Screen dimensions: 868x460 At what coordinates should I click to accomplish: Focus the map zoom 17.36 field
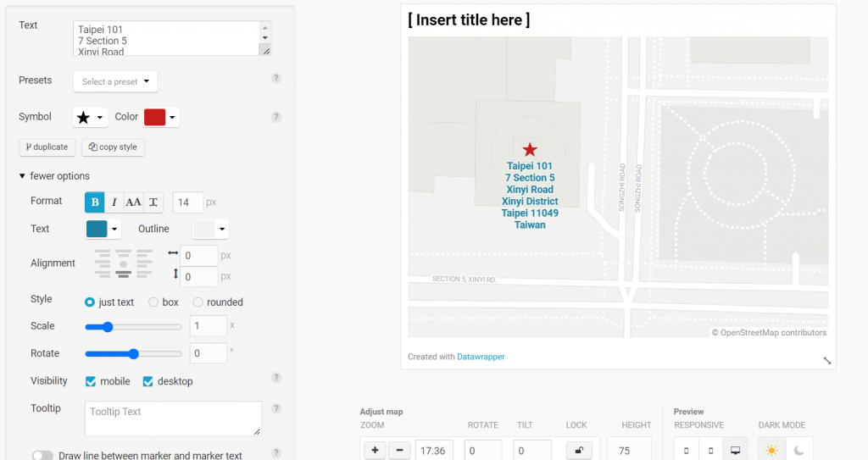point(435,451)
